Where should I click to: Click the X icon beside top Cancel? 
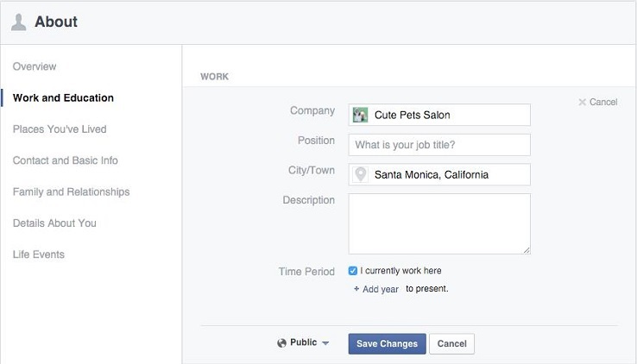tap(582, 102)
